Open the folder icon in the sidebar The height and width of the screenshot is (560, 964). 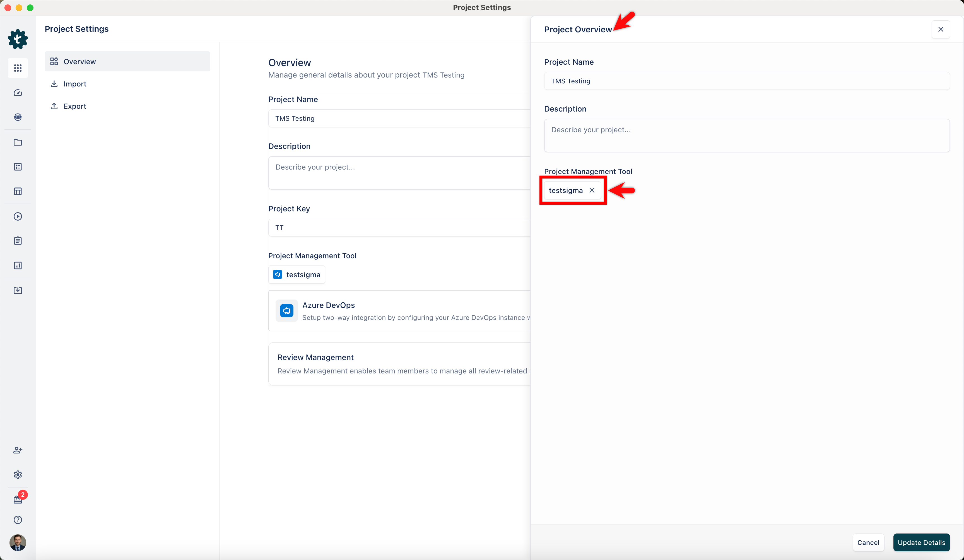(x=18, y=142)
